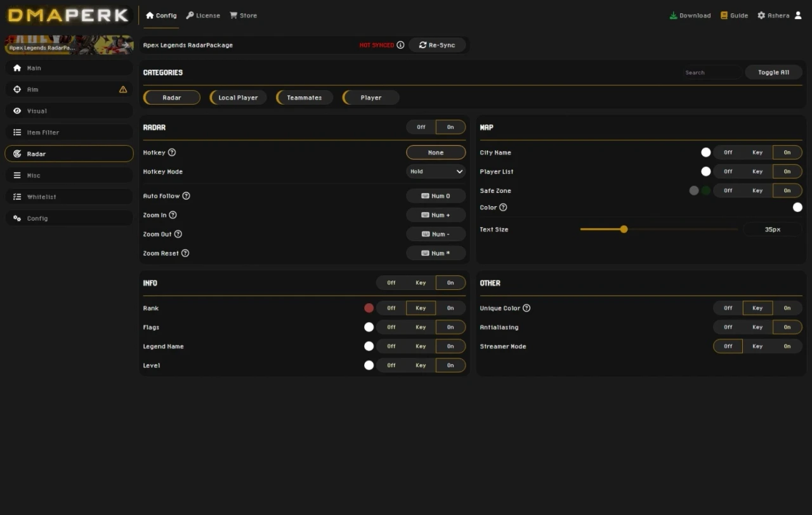Viewport: 812px width, 515px height.
Task: Click the gear icon next to Ashera
Action: [x=761, y=15]
